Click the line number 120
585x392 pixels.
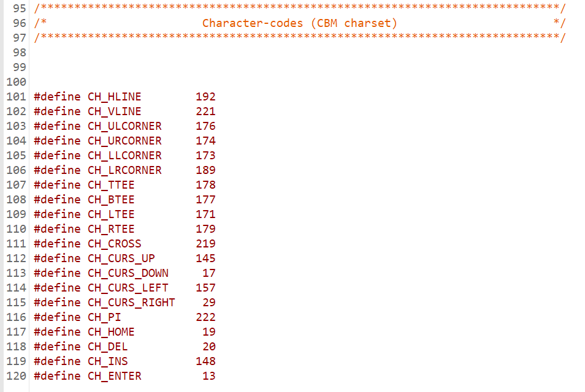16,375
